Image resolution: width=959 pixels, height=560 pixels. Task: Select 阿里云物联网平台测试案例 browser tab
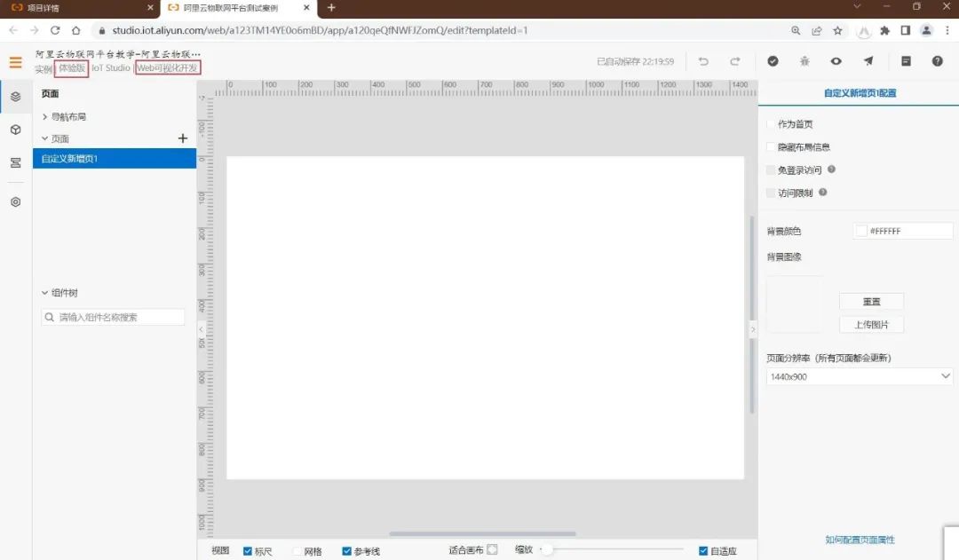239,8
